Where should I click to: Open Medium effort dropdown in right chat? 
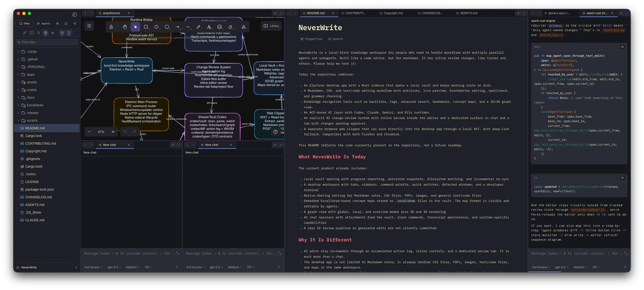pyautogui.click(x=580, y=267)
